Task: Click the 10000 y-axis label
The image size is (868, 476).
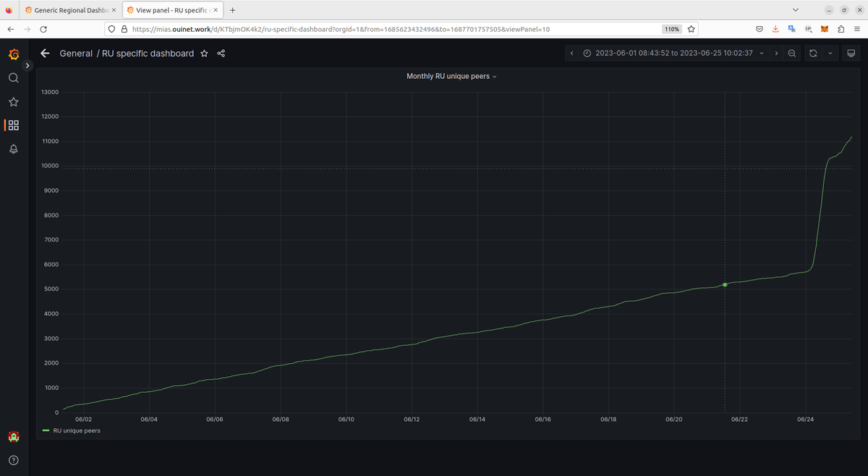Action: [x=50, y=166]
